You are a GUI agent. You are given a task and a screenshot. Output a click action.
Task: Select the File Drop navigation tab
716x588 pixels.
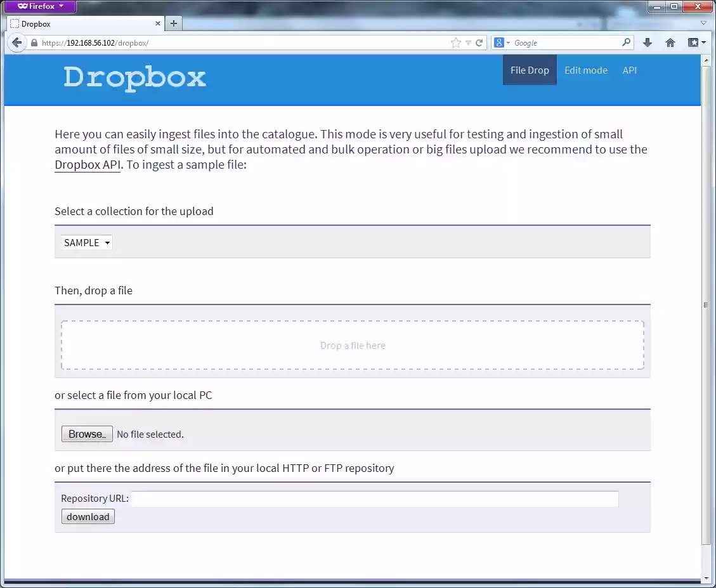pyautogui.click(x=530, y=70)
